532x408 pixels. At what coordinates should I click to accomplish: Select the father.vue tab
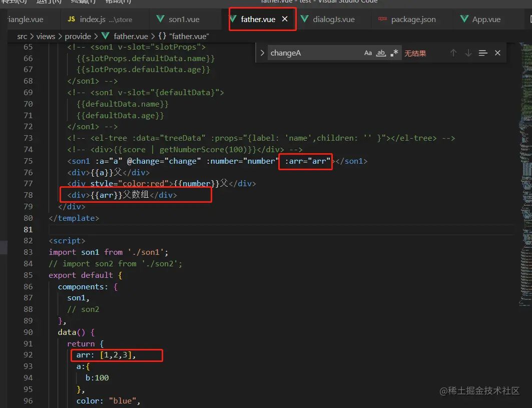pyautogui.click(x=258, y=20)
